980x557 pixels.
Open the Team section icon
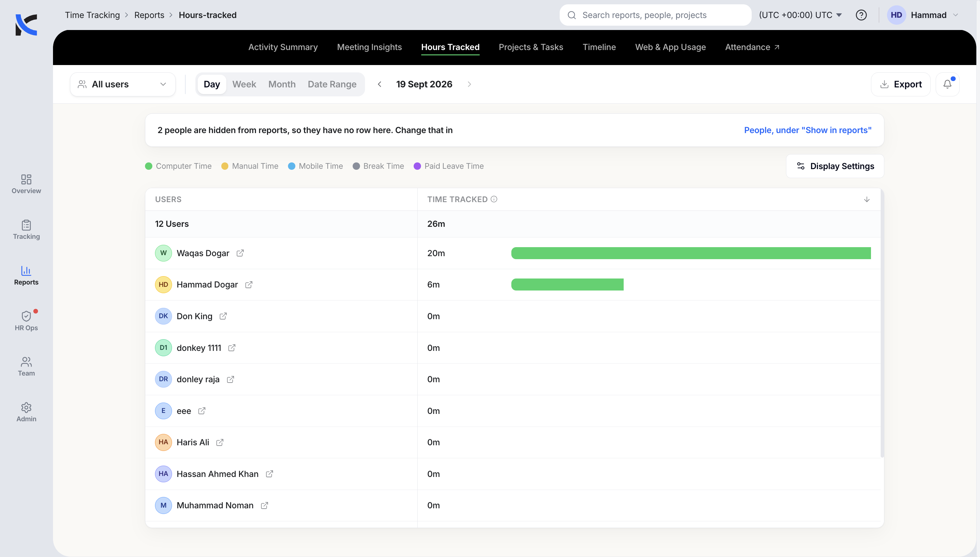(26, 362)
